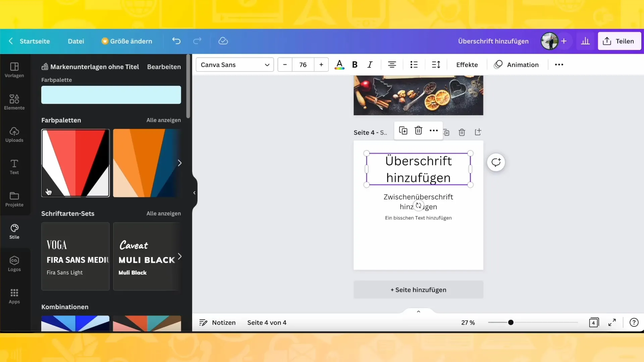Viewport: 644px width, 362px height.
Task: Click the next arrow in Farbpaletten carousel
Action: [179, 163]
